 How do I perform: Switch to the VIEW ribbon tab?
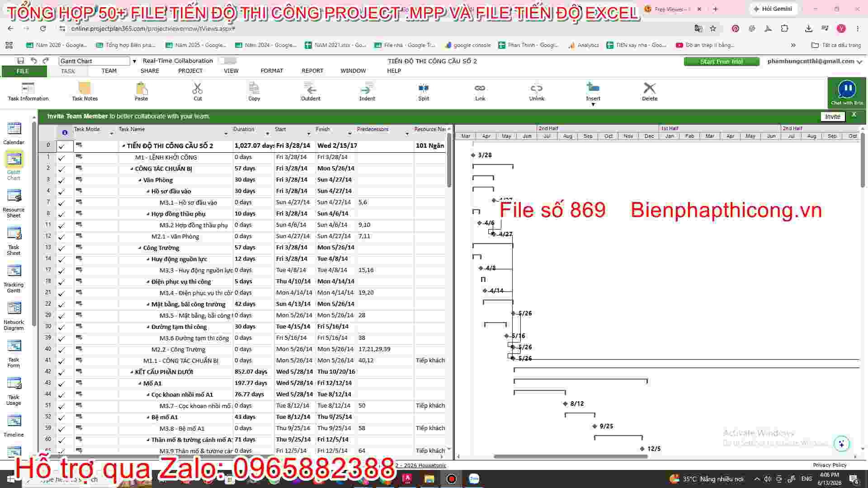[x=231, y=71]
